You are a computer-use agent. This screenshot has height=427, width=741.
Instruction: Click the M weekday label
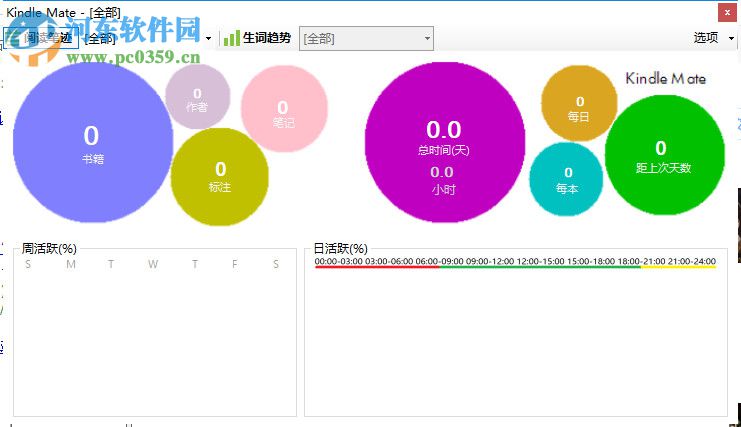tap(71, 264)
